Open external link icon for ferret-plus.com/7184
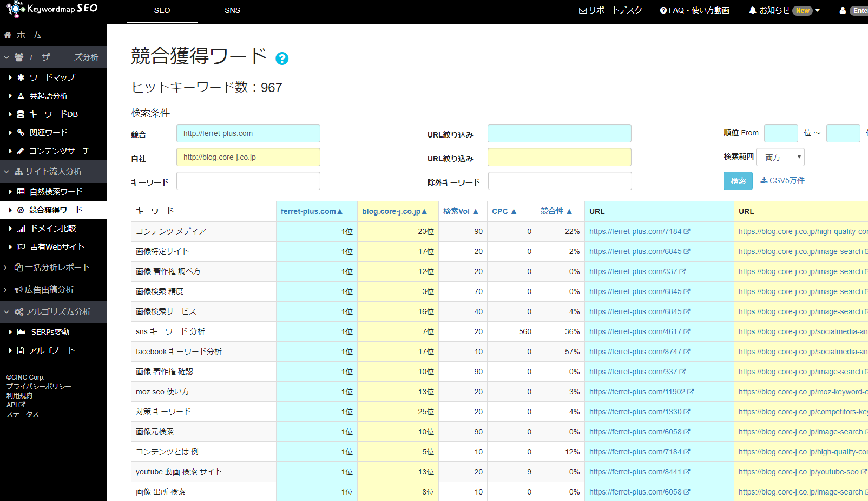Image resolution: width=868 pixels, height=501 pixels. coord(687,231)
